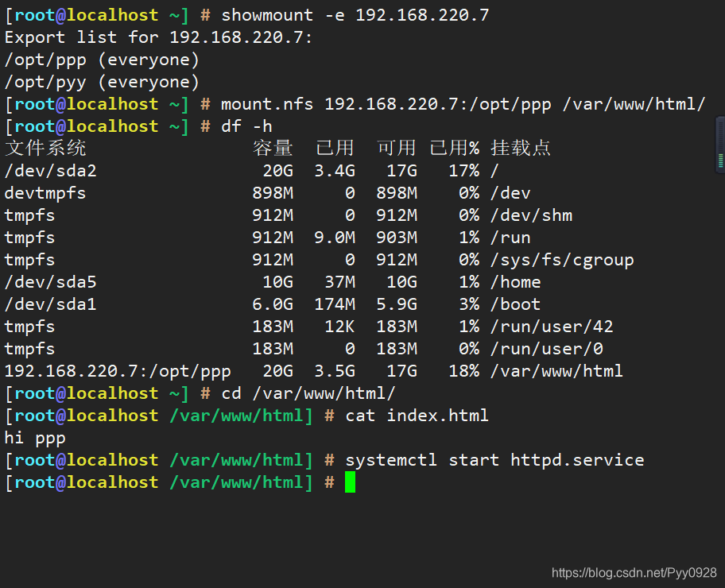Click the /run/user/42 mount point
The image size is (725, 588).
pos(552,327)
